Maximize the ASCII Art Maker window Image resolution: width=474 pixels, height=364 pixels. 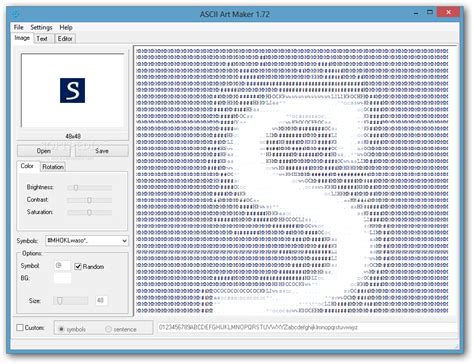click(x=430, y=13)
